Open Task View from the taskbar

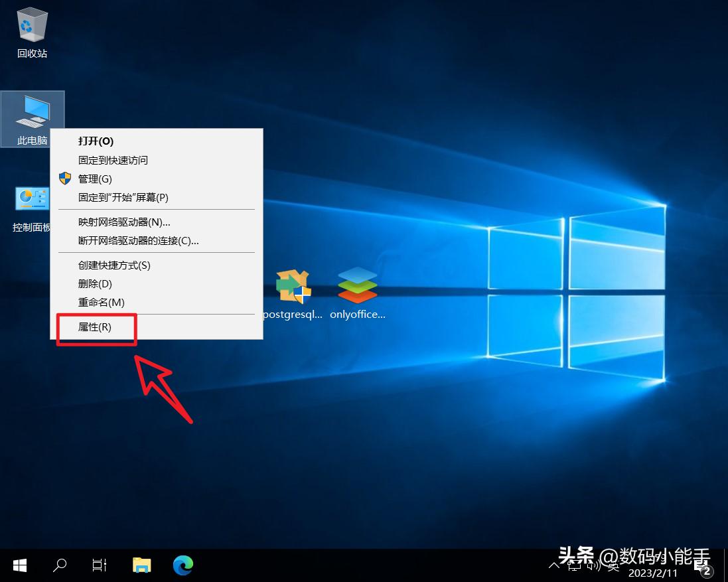pyautogui.click(x=100, y=565)
